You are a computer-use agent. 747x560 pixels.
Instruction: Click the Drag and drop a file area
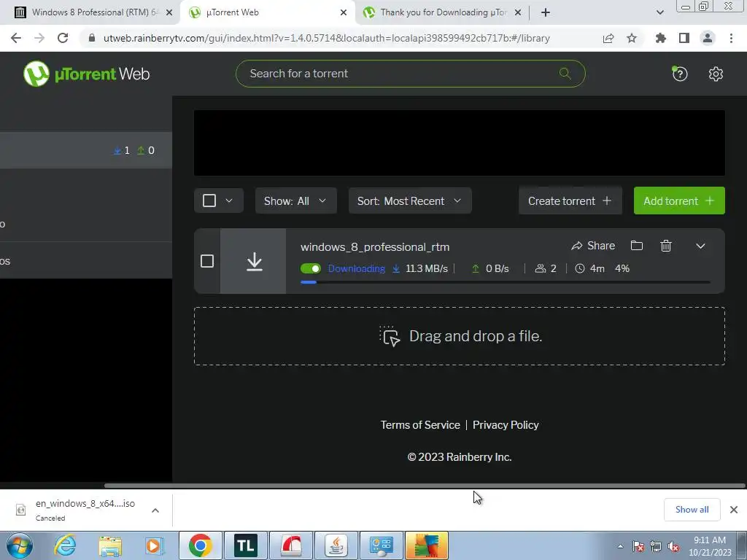(x=460, y=336)
